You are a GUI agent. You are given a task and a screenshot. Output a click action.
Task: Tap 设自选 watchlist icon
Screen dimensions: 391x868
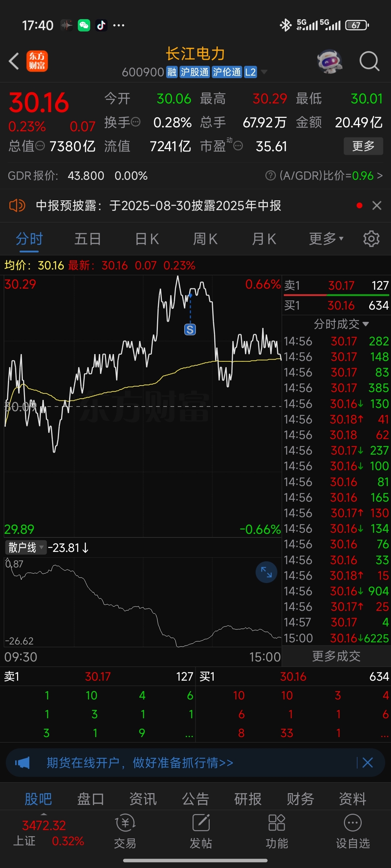coord(353,831)
